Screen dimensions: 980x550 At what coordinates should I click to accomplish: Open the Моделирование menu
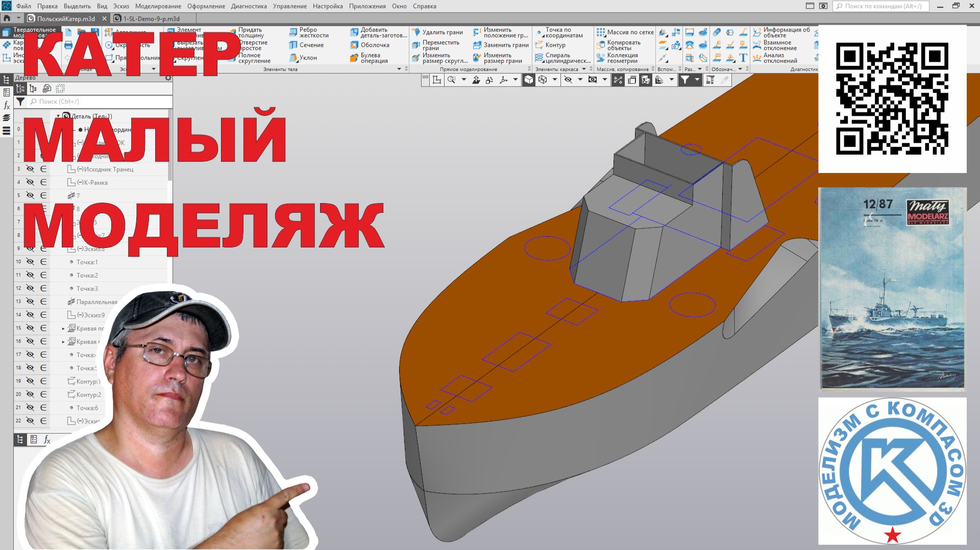158,6
